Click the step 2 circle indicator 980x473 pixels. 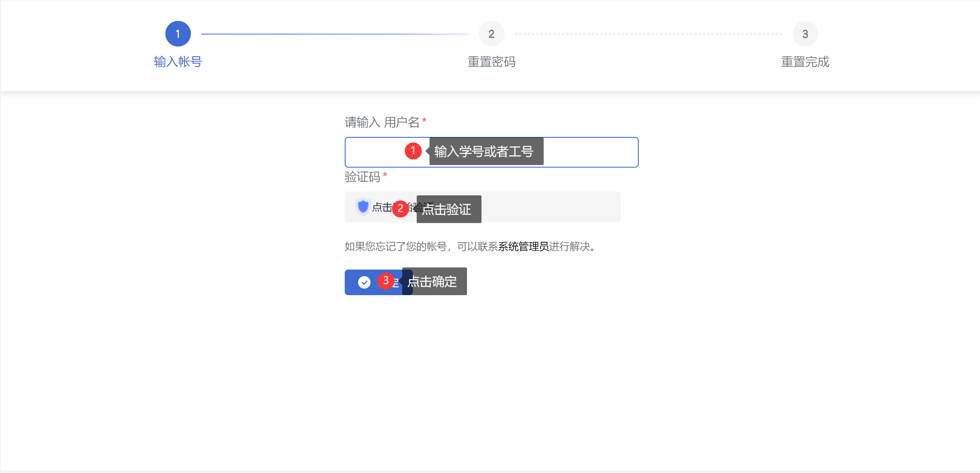[x=491, y=34]
